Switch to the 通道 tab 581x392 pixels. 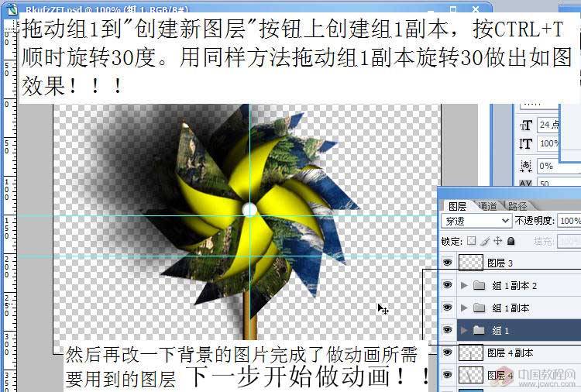click(x=487, y=206)
